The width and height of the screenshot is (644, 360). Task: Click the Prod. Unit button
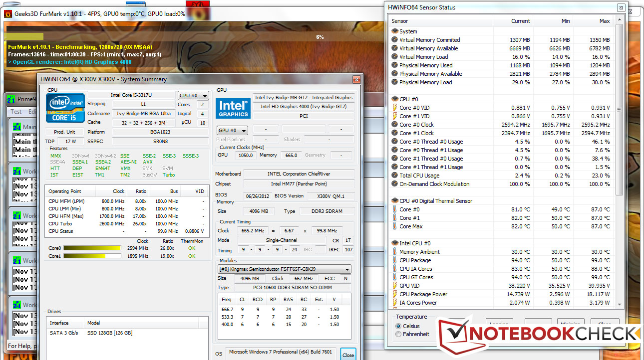point(65,132)
